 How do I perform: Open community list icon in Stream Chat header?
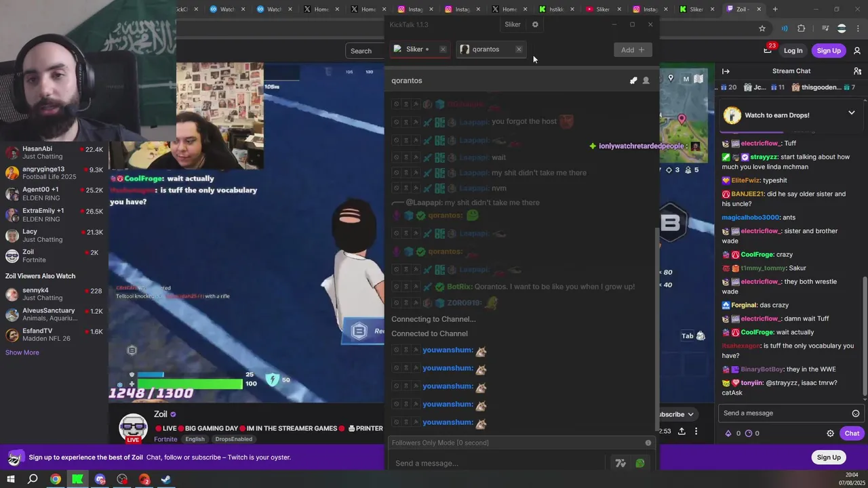coord(857,71)
